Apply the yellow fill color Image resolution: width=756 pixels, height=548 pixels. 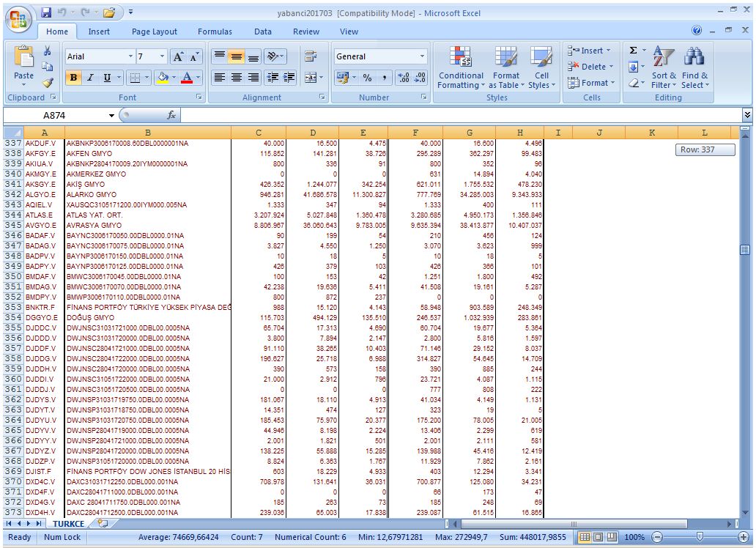pos(163,77)
